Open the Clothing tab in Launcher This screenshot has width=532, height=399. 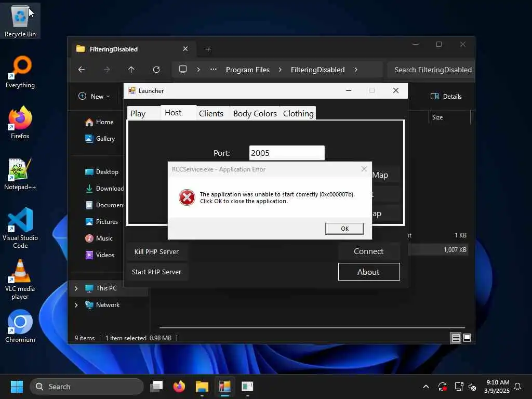click(298, 113)
